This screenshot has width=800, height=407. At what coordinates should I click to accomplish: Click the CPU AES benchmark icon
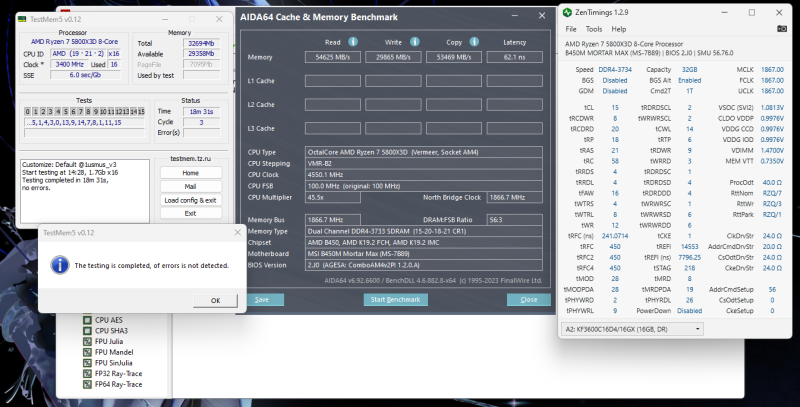[x=87, y=320]
